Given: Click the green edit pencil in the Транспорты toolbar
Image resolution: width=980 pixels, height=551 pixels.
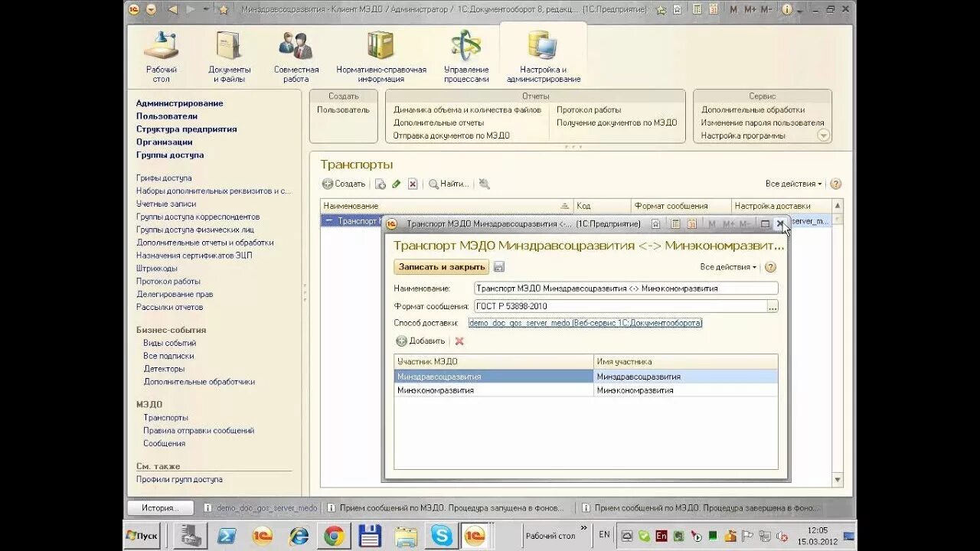Looking at the screenshot, I should click(396, 184).
